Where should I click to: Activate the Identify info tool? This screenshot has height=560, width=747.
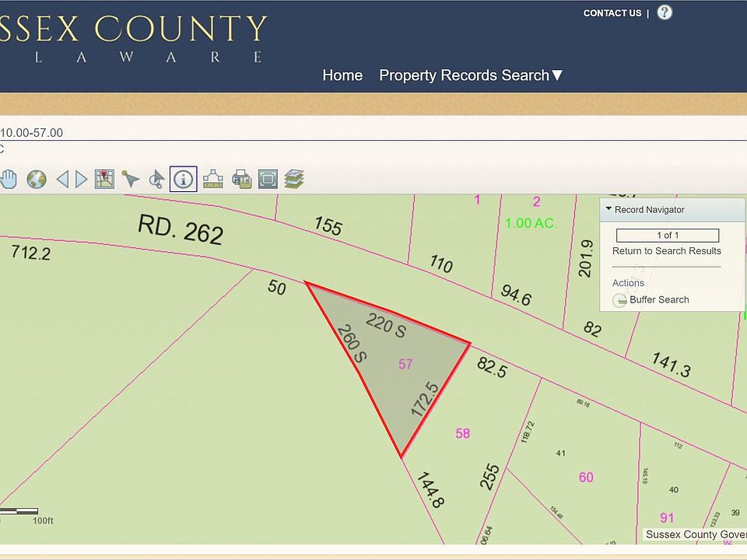(184, 180)
